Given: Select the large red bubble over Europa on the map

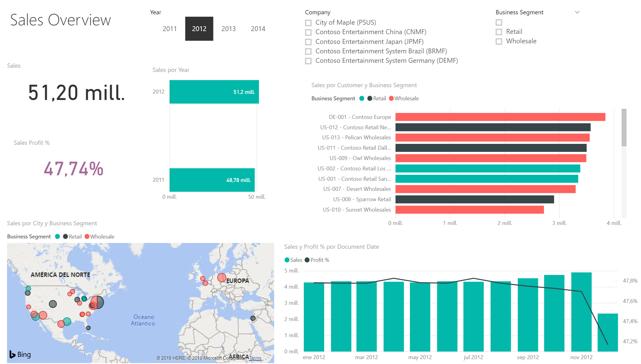Looking at the screenshot, I should [x=222, y=278].
